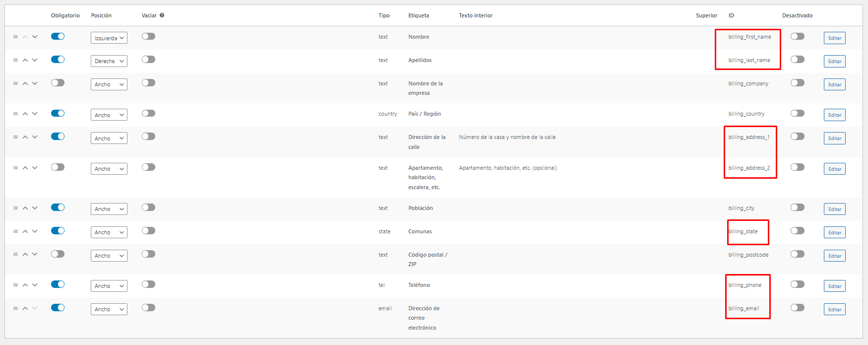
Task: Disable Obligatorio toggle for Población
Action: [x=58, y=207]
